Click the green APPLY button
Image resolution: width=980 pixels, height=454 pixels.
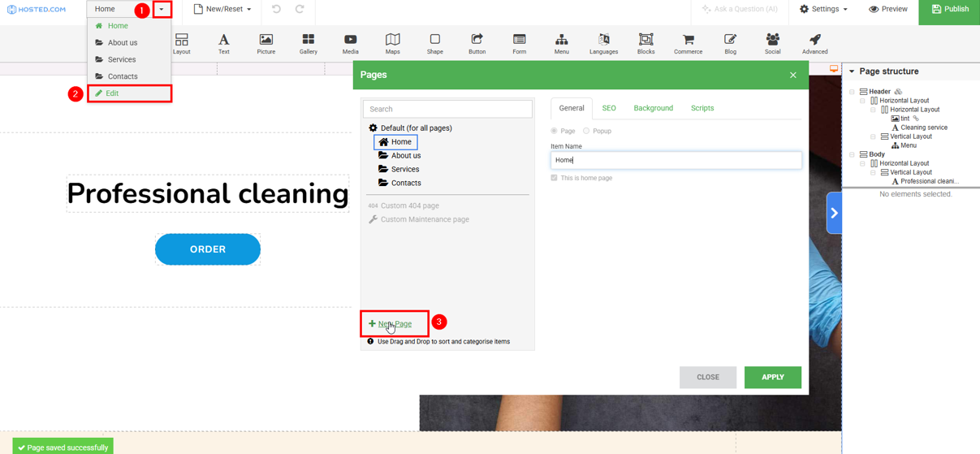pyautogui.click(x=772, y=377)
